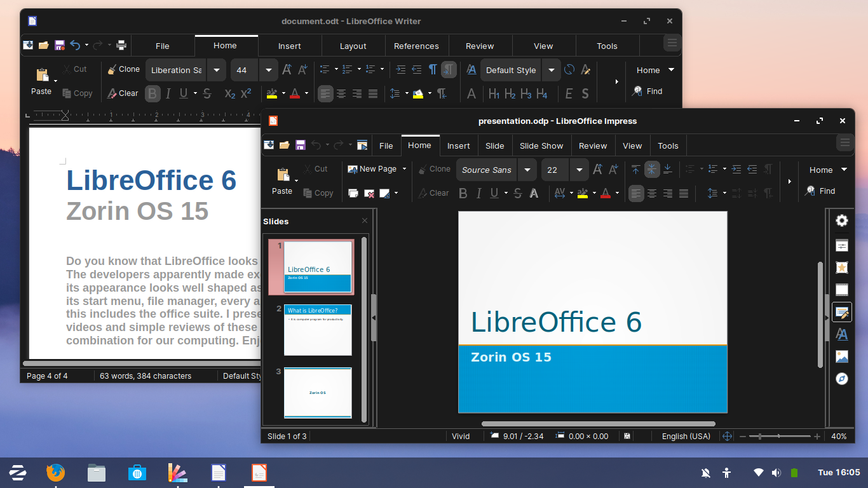Click the Find button in Impress

click(x=820, y=191)
